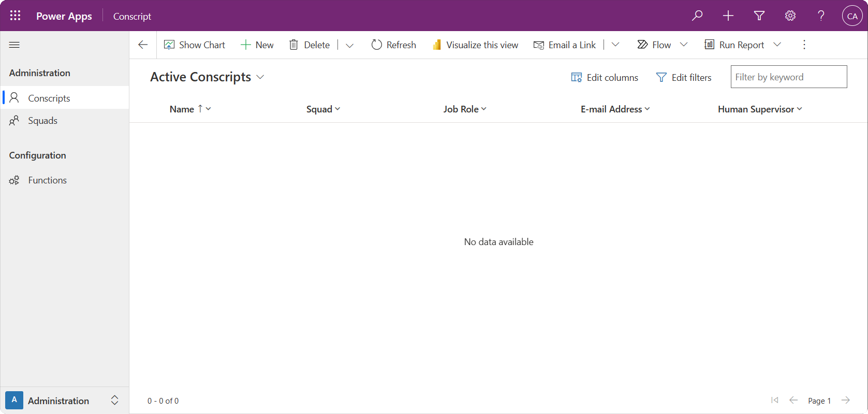Open the settings gear icon

(x=790, y=16)
